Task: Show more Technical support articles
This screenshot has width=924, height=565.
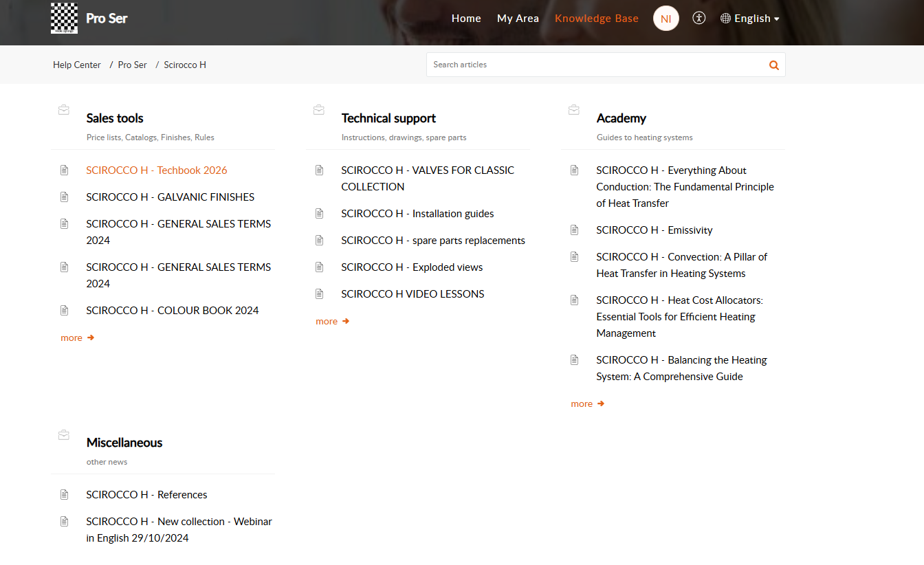Action: point(332,322)
